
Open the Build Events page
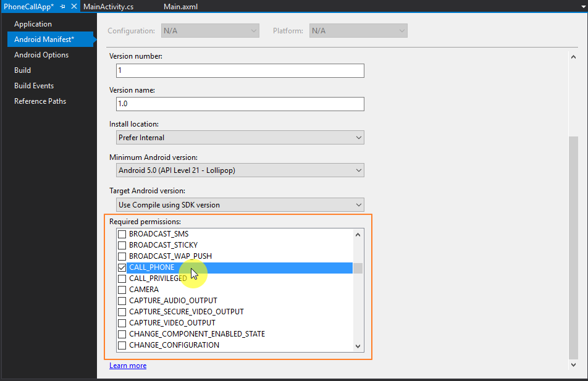click(x=34, y=85)
